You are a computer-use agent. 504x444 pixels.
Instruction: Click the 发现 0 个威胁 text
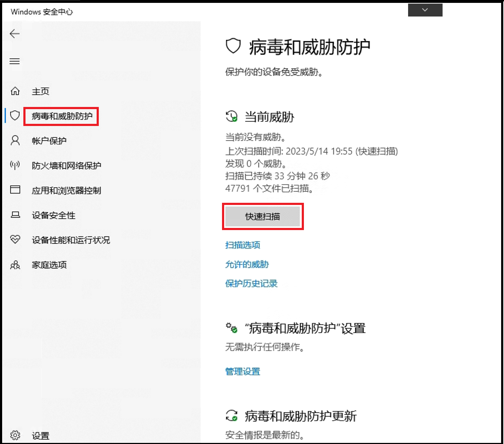(x=256, y=164)
